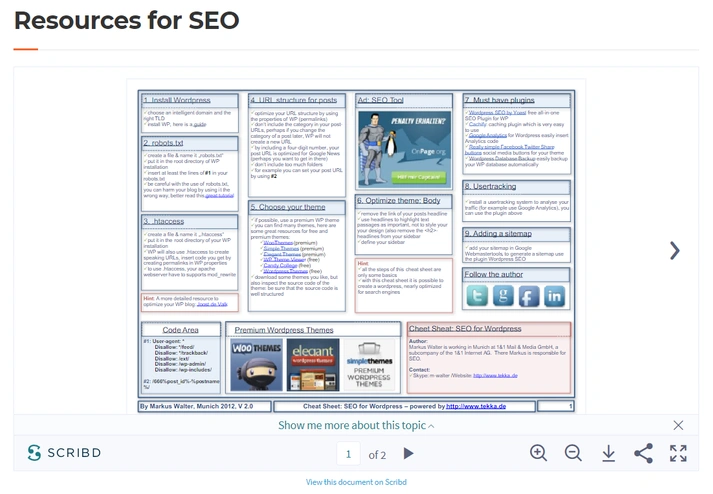Expand 'Show me more about this topic'
This screenshot has width=713, height=494.
(x=356, y=425)
